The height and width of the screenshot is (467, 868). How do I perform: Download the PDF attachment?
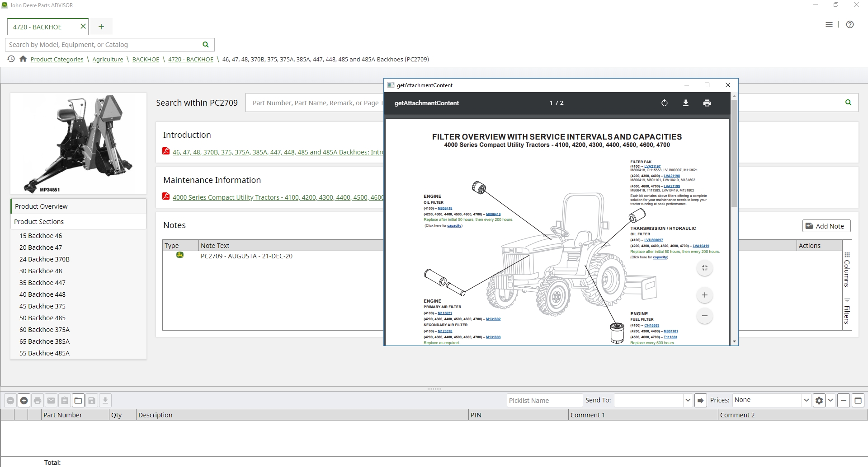[x=686, y=103]
